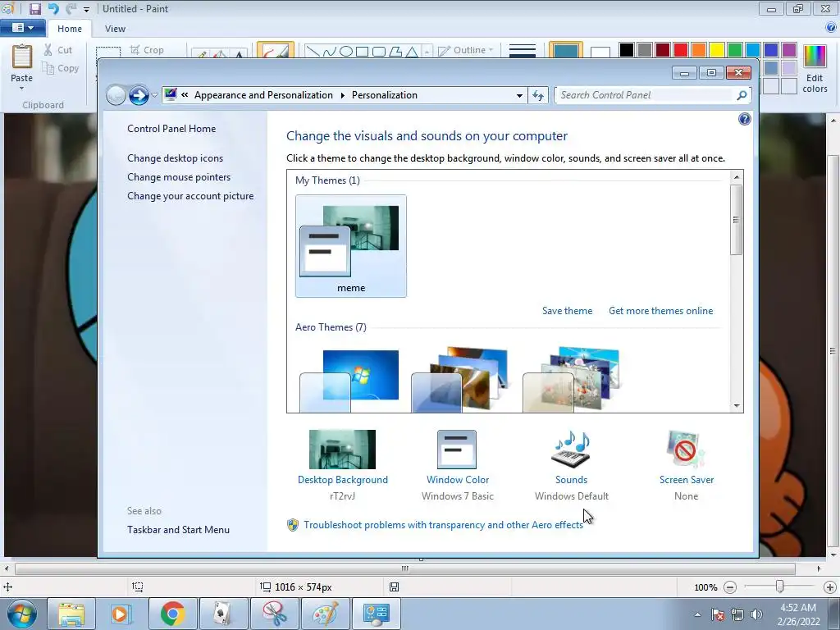840x630 pixels.
Task: Open Control Panel Home
Action: 171,129
